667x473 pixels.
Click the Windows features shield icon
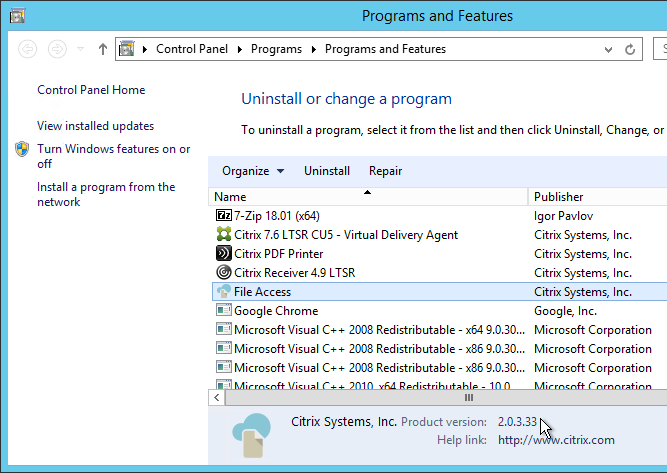coord(22,149)
